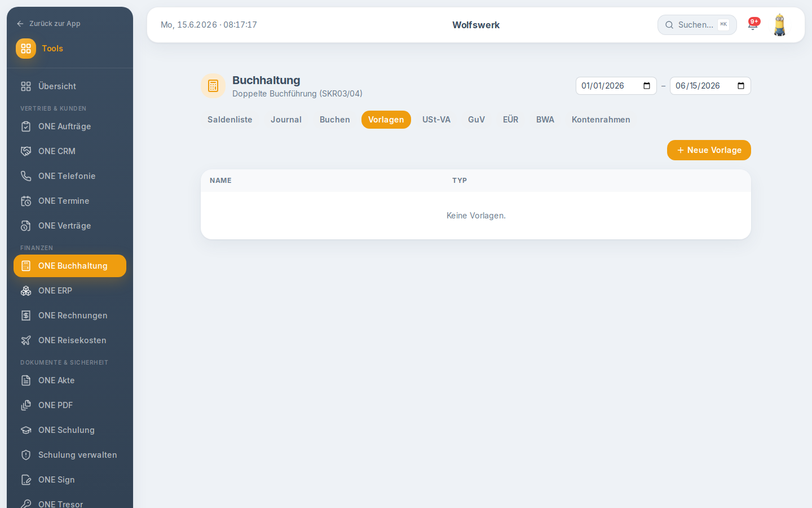Open Schulung verwalten entry

tap(70, 455)
